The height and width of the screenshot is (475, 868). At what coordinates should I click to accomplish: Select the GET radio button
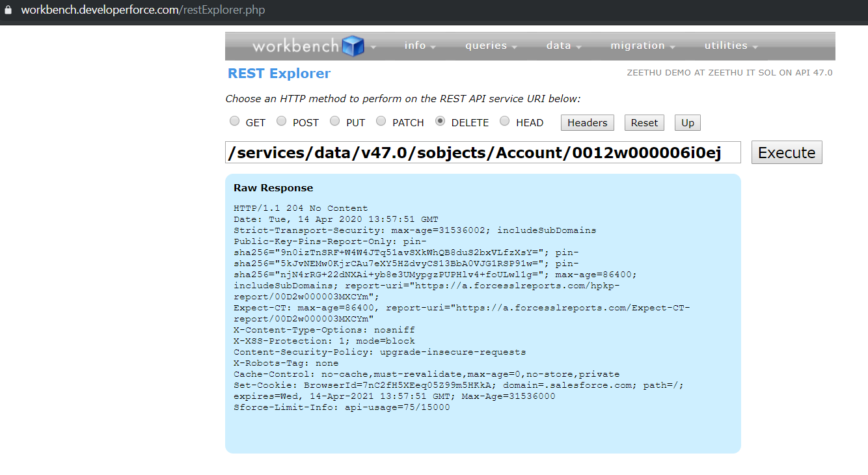pyautogui.click(x=234, y=120)
